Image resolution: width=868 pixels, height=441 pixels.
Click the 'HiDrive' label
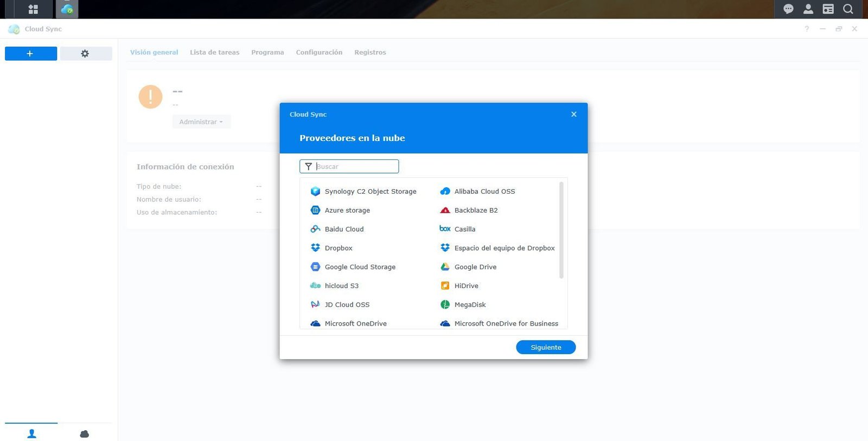[467, 286]
